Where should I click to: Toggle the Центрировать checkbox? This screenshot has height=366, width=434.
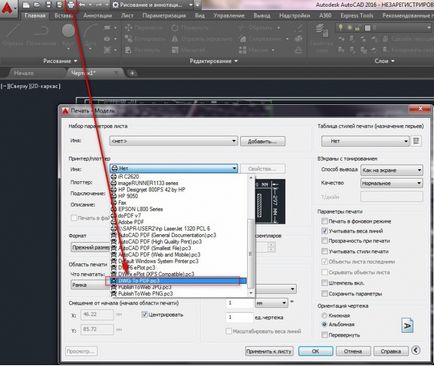pos(144,315)
